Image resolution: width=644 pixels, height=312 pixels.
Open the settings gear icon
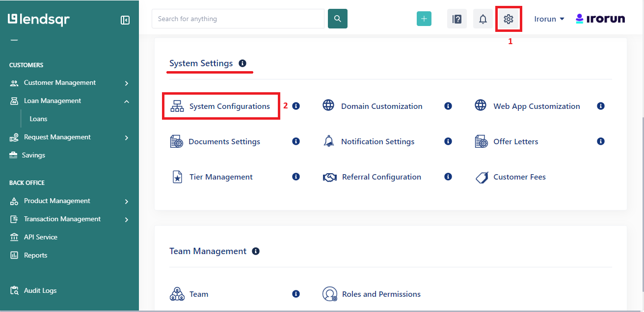click(x=509, y=19)
